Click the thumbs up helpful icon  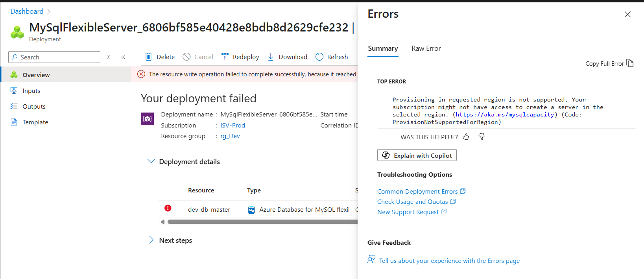click(x=466, y=137)
